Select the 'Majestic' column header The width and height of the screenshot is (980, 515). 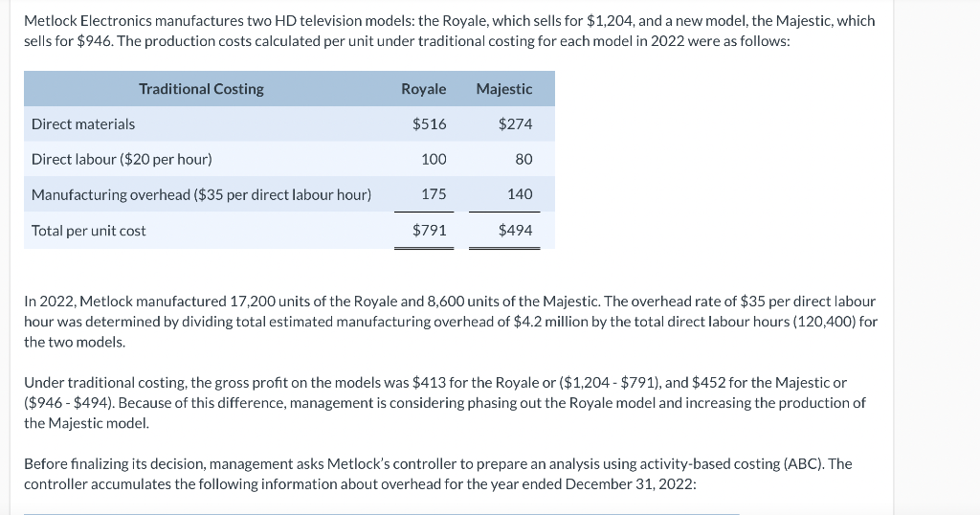(x=504, y=89)
